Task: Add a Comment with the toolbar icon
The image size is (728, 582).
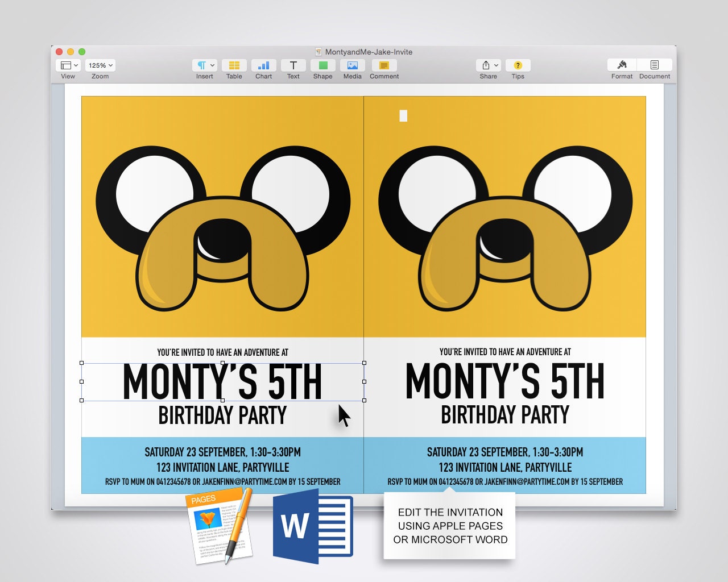Action: (384, 65)
